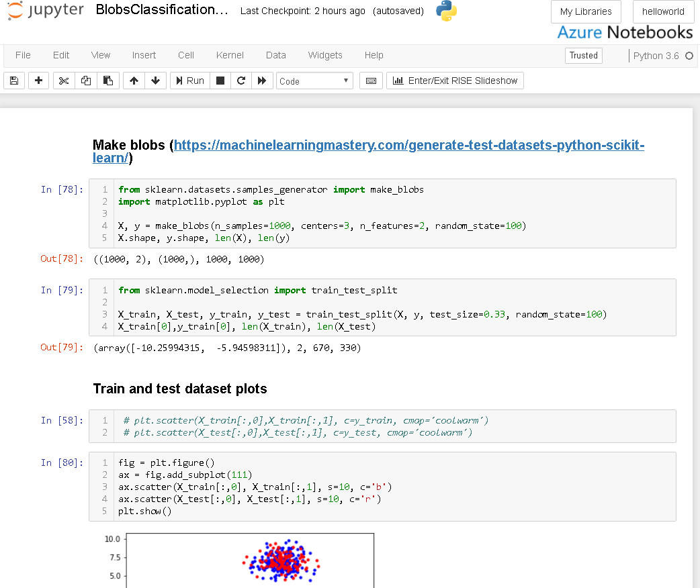Click the Run cell button

(x=190, y=81)
